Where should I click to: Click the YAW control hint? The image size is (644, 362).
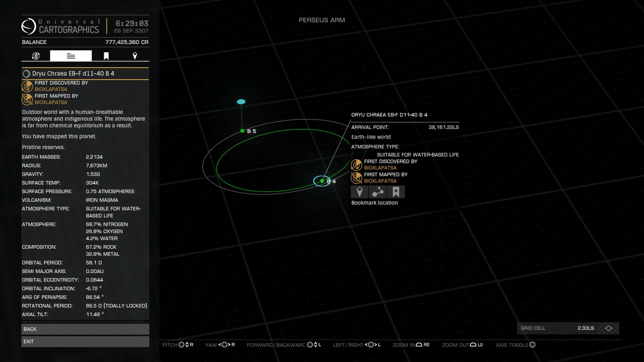click(x=220, y=345)
